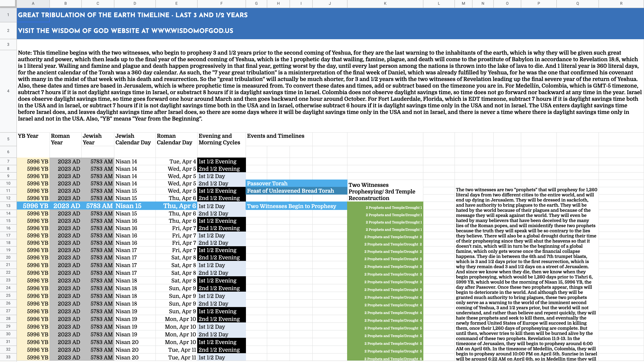Viewport: 644px width, 362px height.
Task: Select 5996 YB cell in row 7
Action: point(33,161)
